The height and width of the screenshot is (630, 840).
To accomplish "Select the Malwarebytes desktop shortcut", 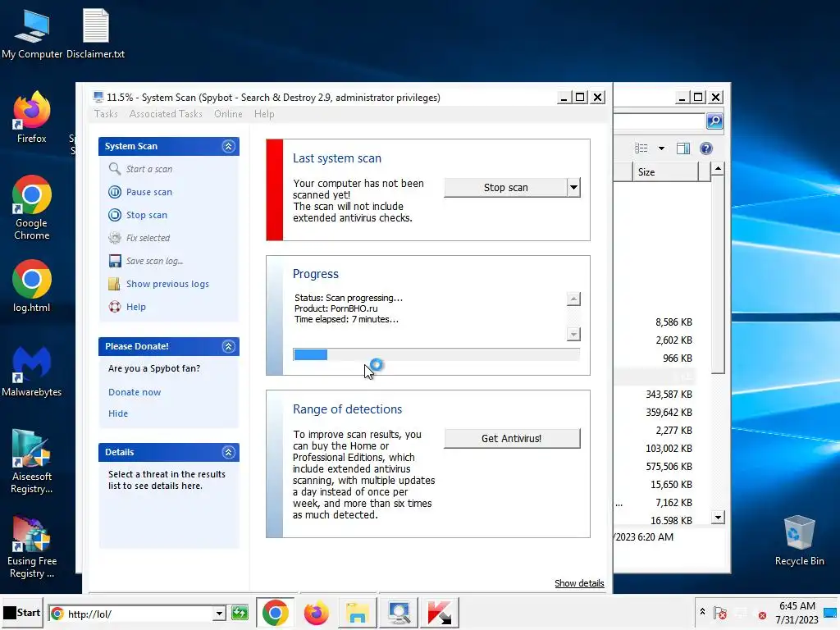I will point(32,372).
